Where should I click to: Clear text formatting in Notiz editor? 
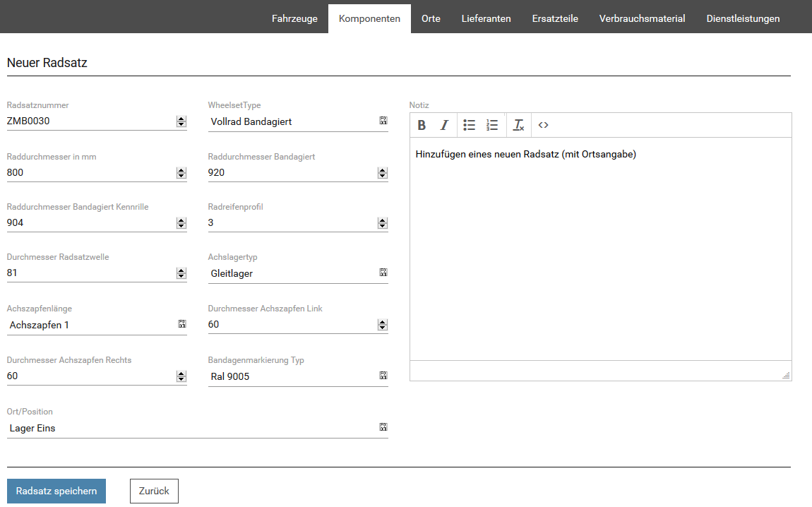(x=518, y=125)
